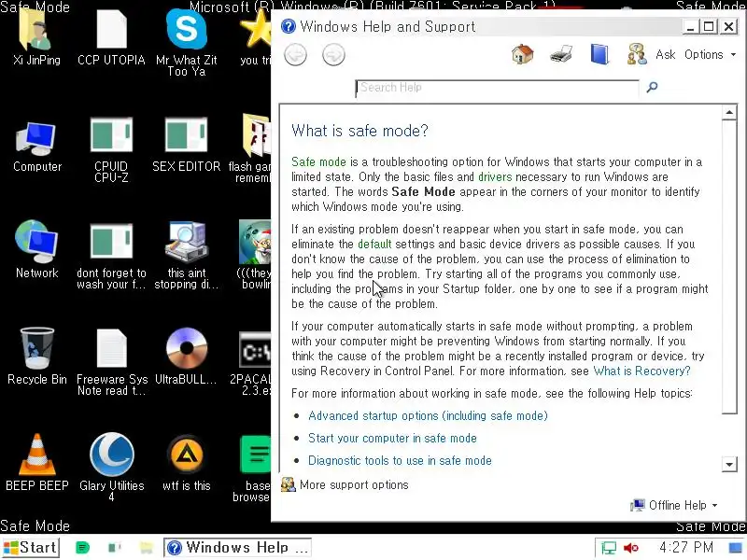Click the help scrollbar down arrow

(729, 464)
